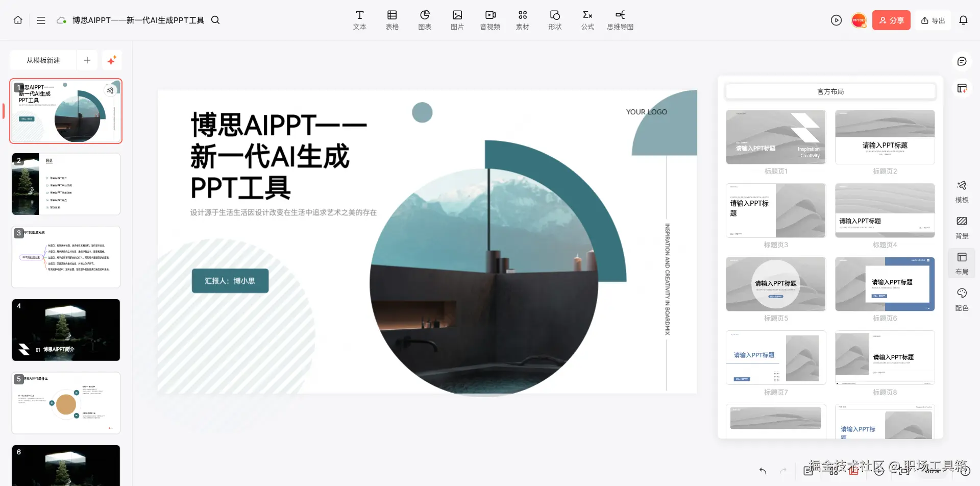Click the 音视频 audio-video tool

pyautogui.click(x=489, y=20)
